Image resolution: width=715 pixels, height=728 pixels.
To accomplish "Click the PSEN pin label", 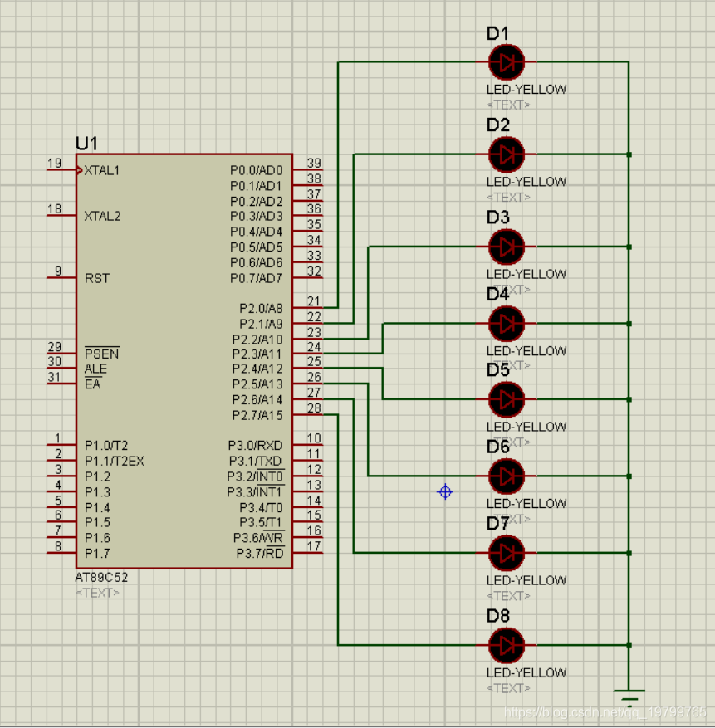I will 102,354.
